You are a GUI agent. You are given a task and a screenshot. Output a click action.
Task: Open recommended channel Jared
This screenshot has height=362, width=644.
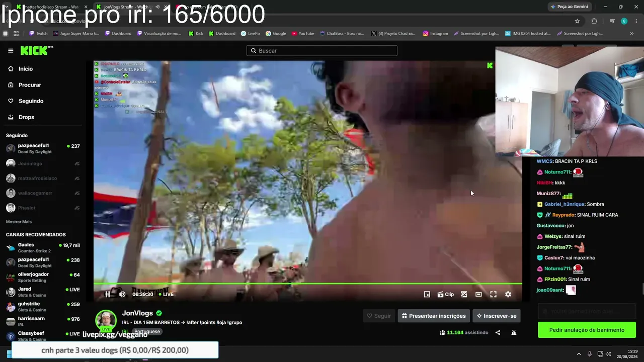[x=43, y=292]
